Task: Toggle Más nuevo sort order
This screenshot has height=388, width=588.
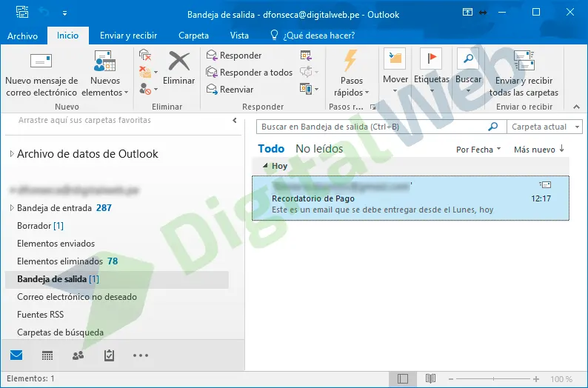Action: tap(539, 150)
